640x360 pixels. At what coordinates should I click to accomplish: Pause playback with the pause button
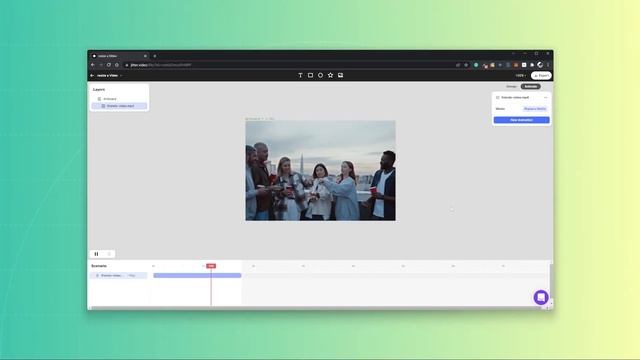tap(97, 254)
